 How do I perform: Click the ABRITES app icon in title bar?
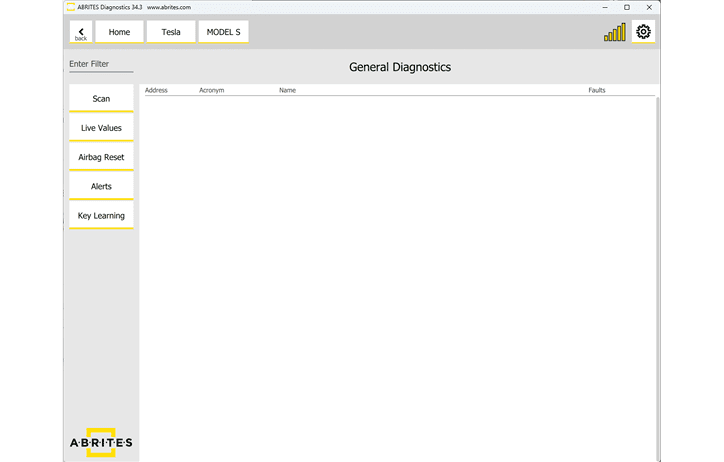click(x=71, y=6)
